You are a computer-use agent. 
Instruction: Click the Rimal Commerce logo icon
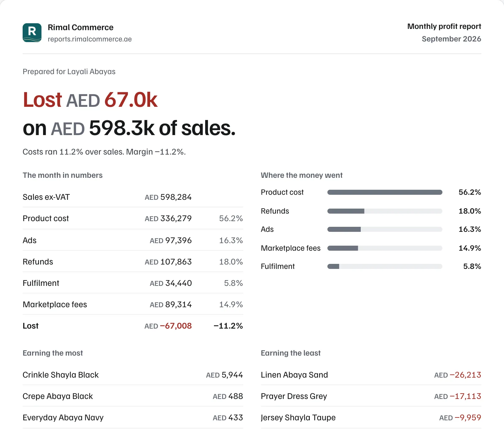click(x=32, y=33)
